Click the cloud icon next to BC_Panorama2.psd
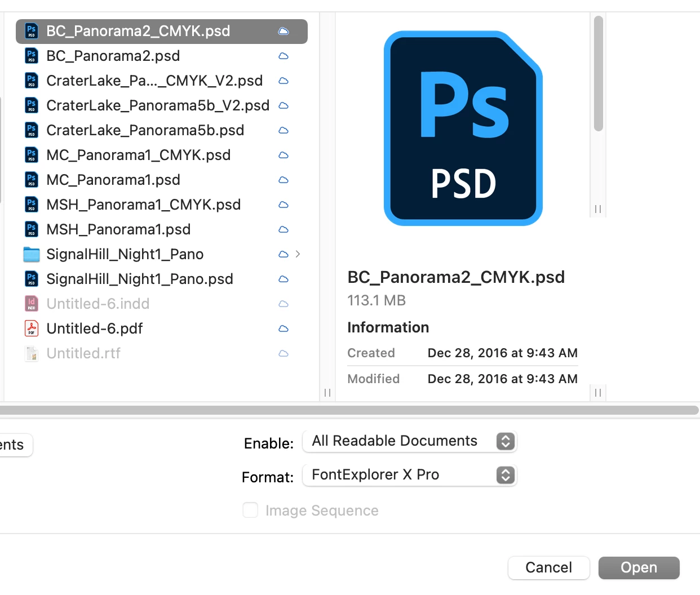700x595 pixels. [283, 56]
